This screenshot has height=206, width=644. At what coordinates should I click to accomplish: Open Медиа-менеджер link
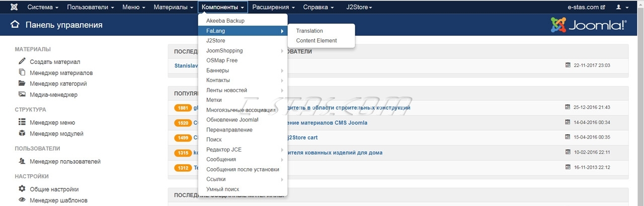[x=53, y=95]
